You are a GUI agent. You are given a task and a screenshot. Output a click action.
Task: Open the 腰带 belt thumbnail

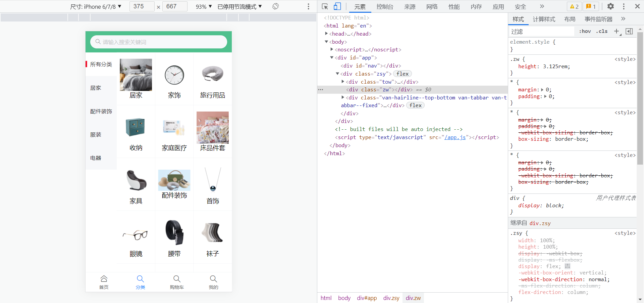click(x=174, y=233)
